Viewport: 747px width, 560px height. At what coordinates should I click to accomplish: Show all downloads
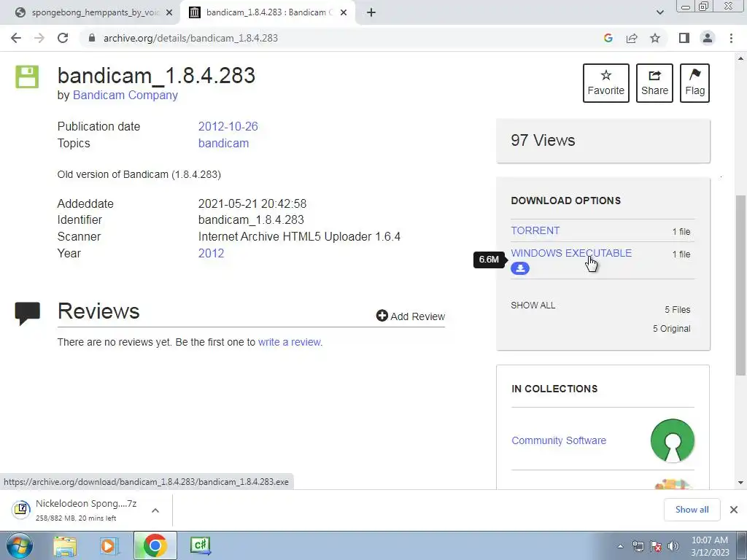click(692, 510)
